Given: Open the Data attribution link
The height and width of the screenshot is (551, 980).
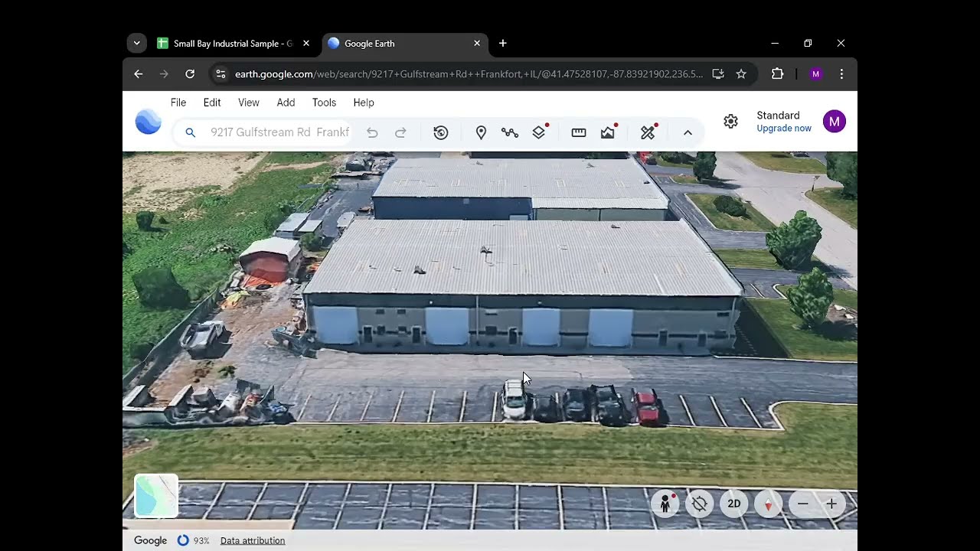Looking at the screenshot, I should click(253, 540).
